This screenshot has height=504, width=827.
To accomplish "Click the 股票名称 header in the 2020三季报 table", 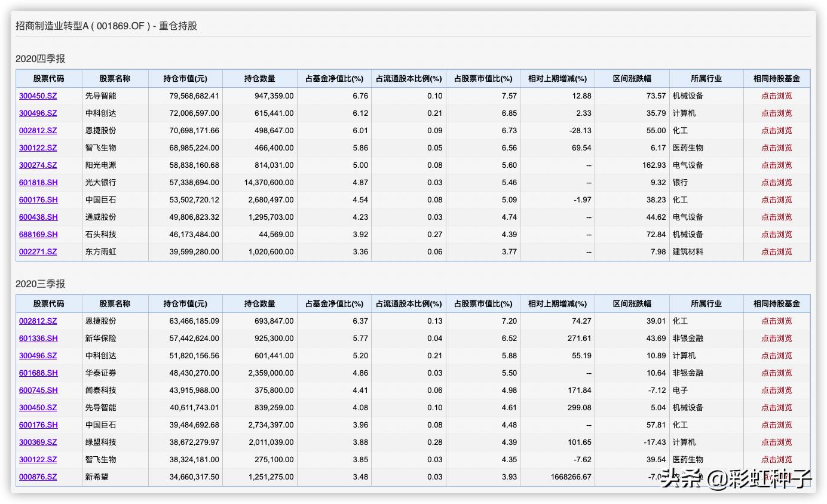I will pos(115,303).
